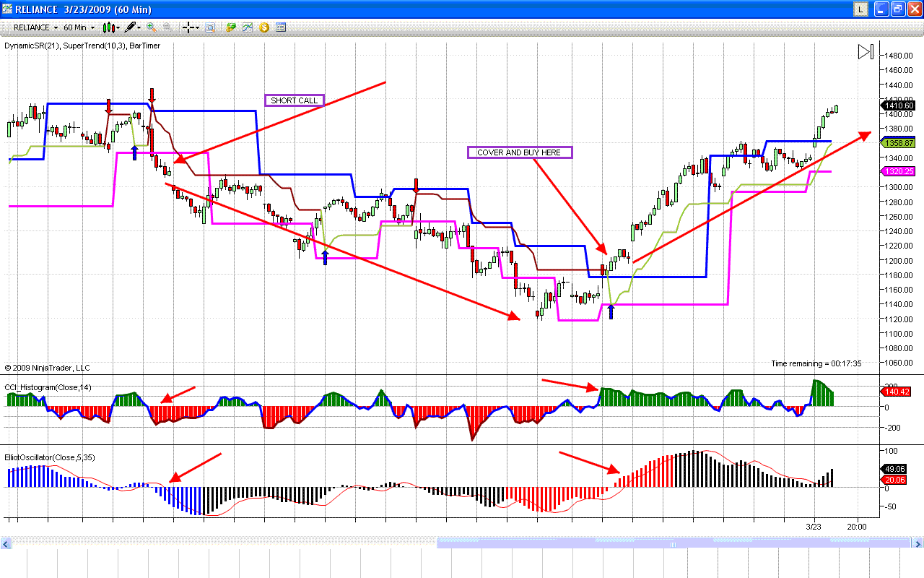This screenshot has height=578, width=924.
Task: Click the candlestick chart style icon
Action: pos(108,27)
